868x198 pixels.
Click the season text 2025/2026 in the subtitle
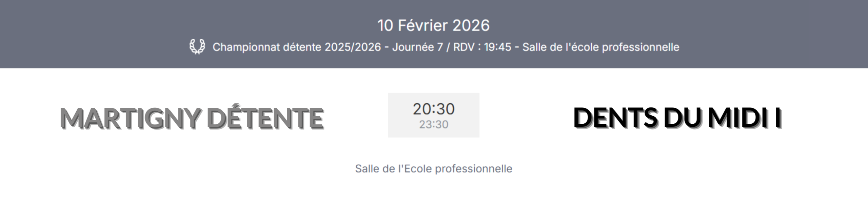click(x=353, y=47)
